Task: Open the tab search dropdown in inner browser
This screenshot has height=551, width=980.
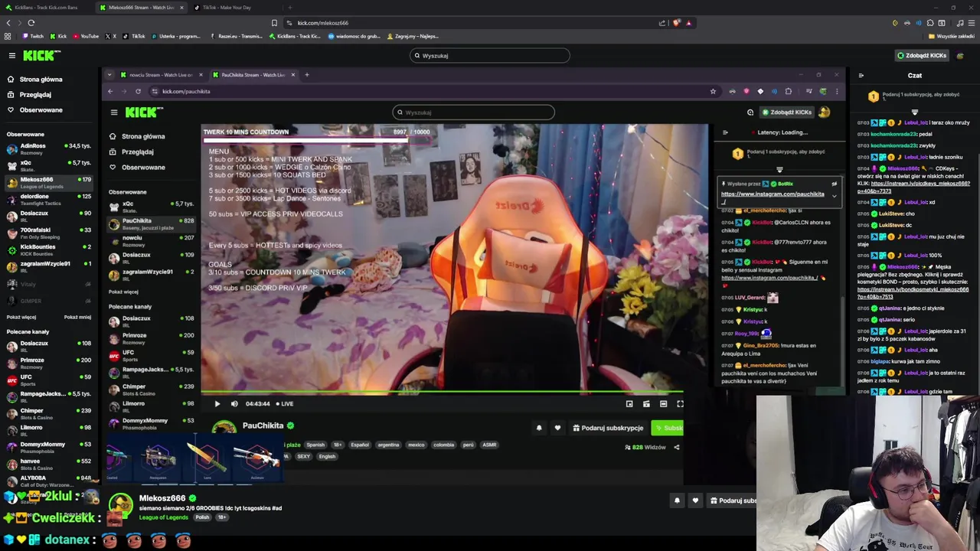Action: pyautogui.click(x=109, y=74)
